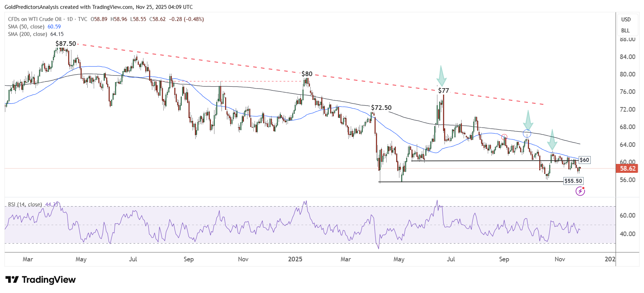Click the TradingView logo at bottom left
The width and height of the screenshot is (644, 293).
40,280
